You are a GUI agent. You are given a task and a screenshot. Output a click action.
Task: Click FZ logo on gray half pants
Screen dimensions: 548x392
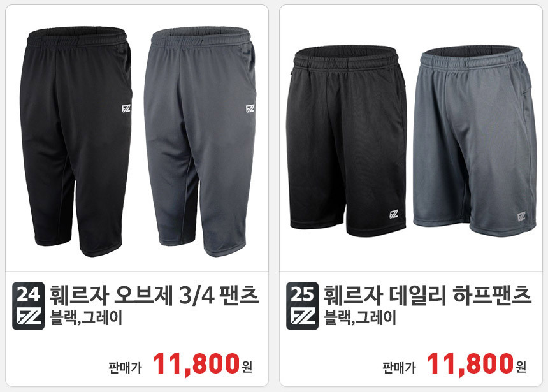coord(521,217)
